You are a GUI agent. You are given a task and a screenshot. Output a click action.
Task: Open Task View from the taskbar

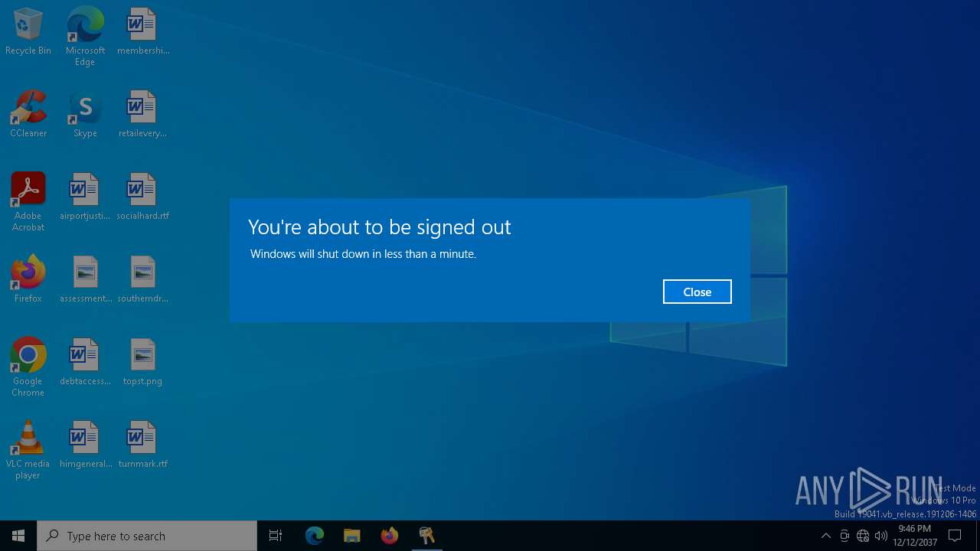pos(276,536)
